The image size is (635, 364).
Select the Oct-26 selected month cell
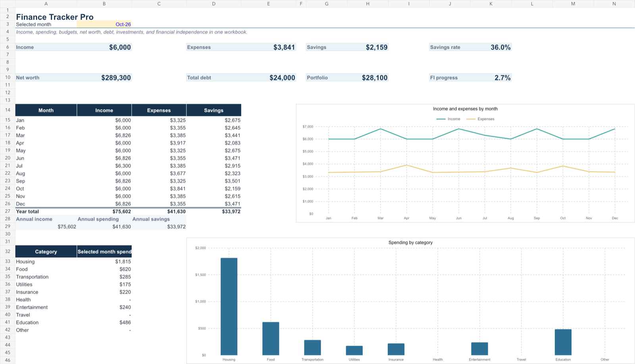coord(104,24)
